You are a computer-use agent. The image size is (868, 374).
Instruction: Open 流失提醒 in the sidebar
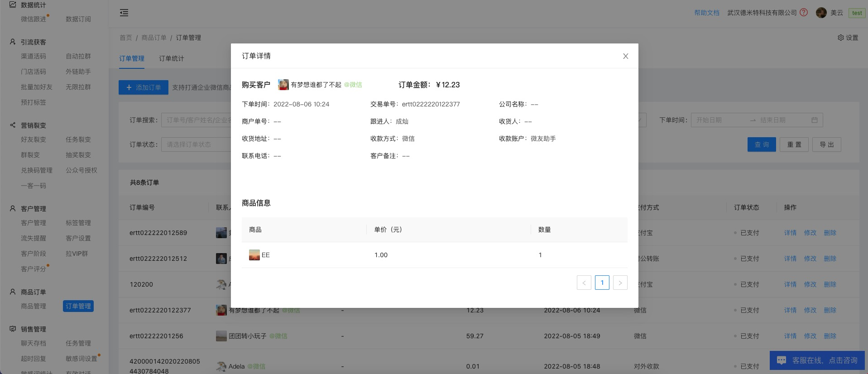coord(34,238)
